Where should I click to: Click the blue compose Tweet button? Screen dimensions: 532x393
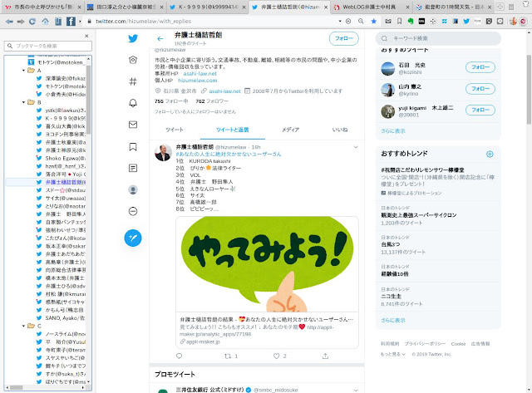click(x=133, y=238)
